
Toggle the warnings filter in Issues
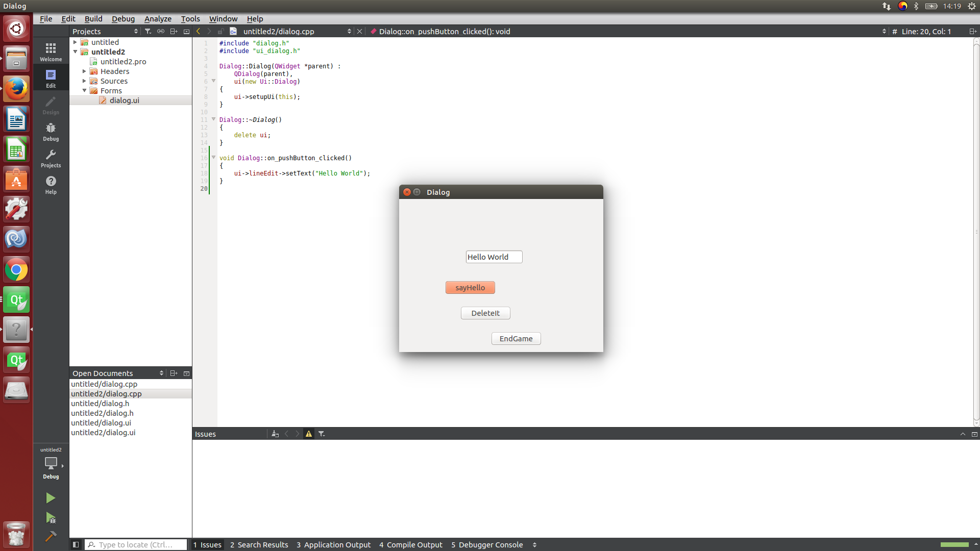click(x=309, y=434)
